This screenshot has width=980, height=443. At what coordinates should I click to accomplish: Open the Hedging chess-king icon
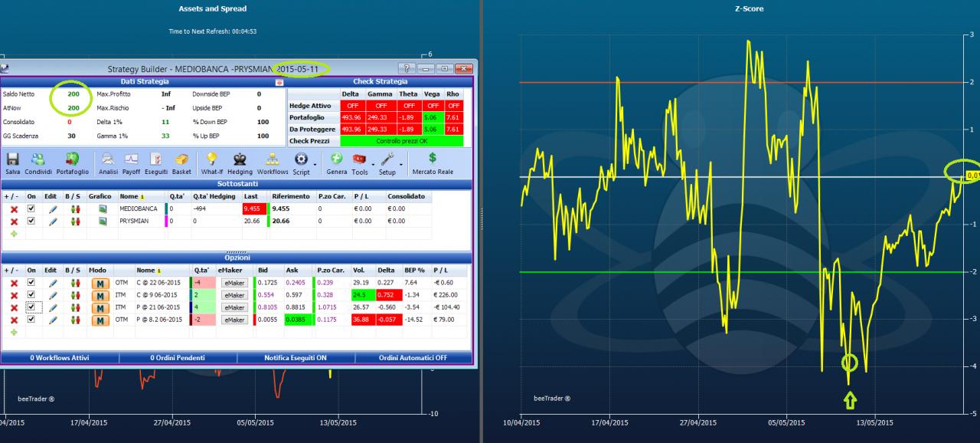240,159
